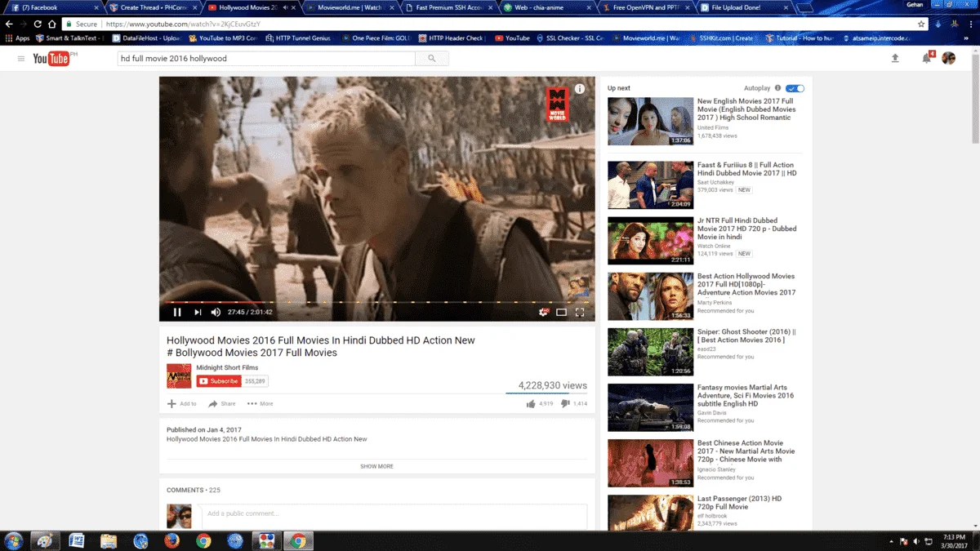The image size is (980, 551).
Task: Show the video info card icon
Action: pos(580,89)
